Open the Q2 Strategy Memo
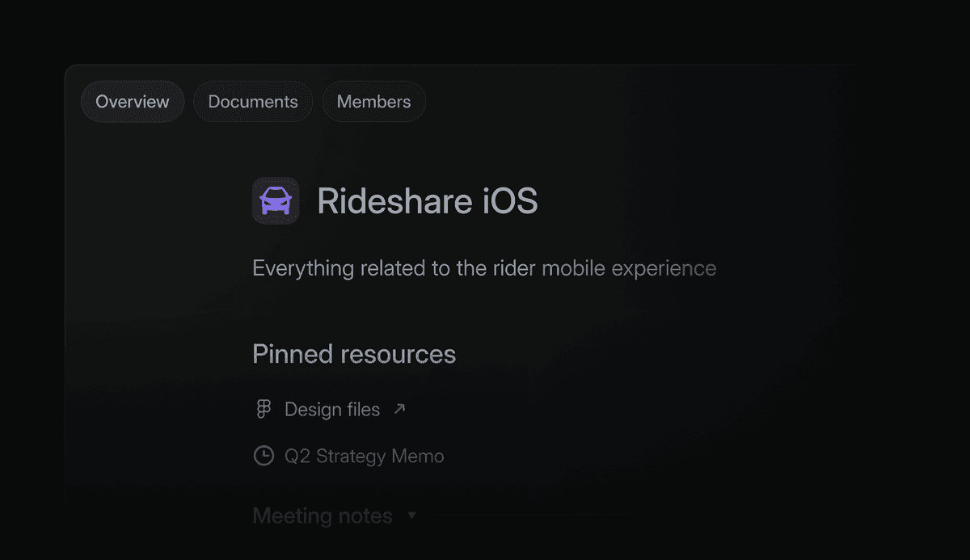The width and height of the screenshot is (970, 560). 365,457
